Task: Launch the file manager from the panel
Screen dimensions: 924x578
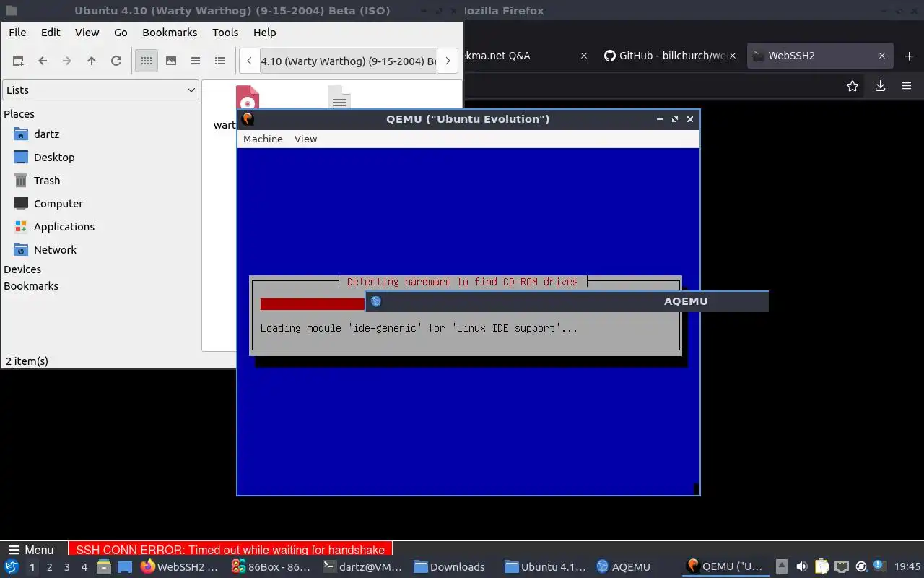Action: pyautogui.click(x=104, y=567)
